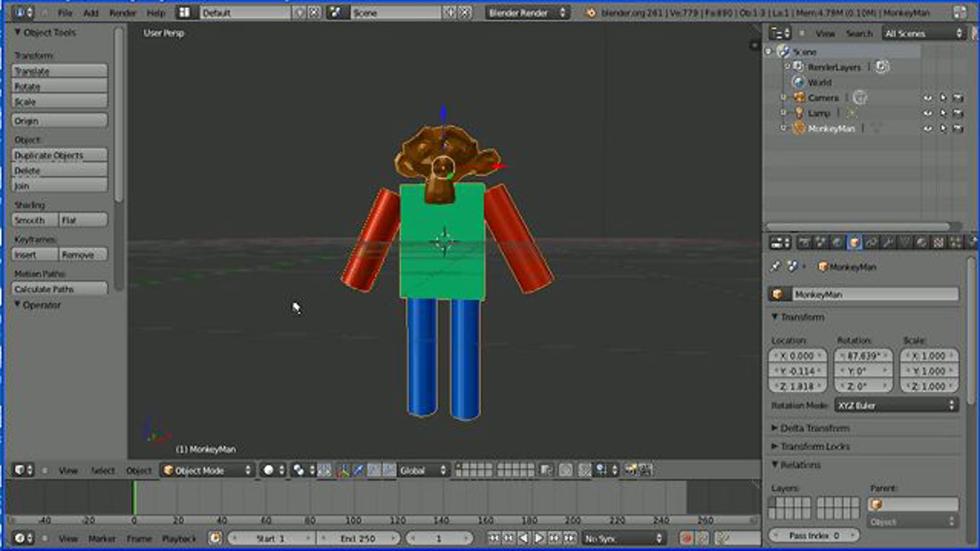Toggle Camera visibility eye in outliner
The image size is (980, 551).
(x=927, y=98)
